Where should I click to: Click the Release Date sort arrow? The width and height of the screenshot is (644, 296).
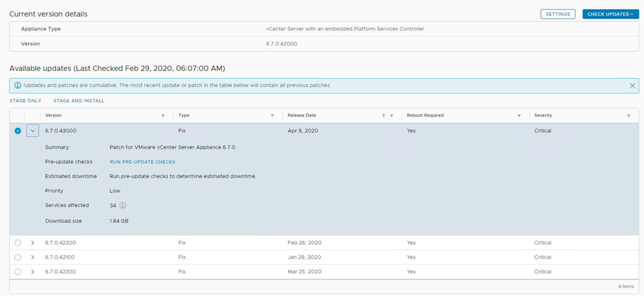pos(383,115)
